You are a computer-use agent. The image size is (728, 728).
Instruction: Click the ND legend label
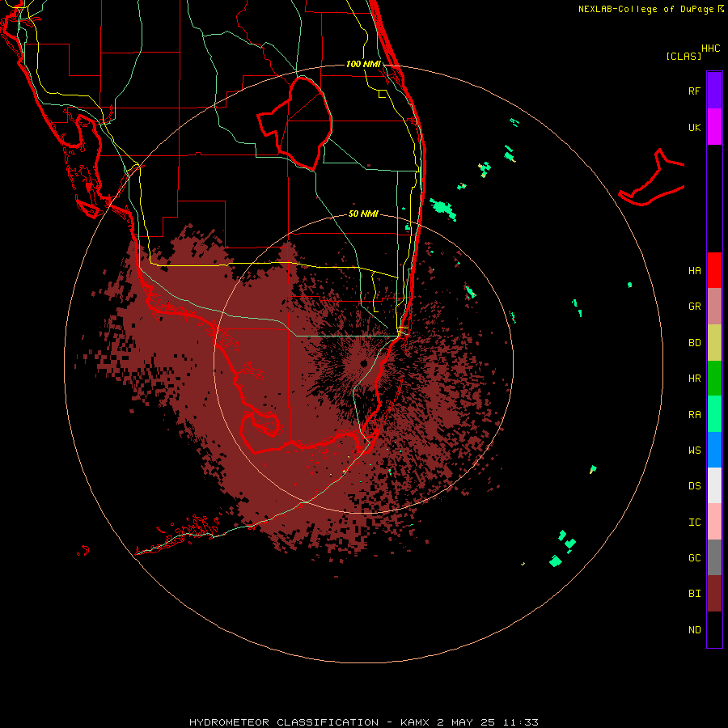pos(694,629)
